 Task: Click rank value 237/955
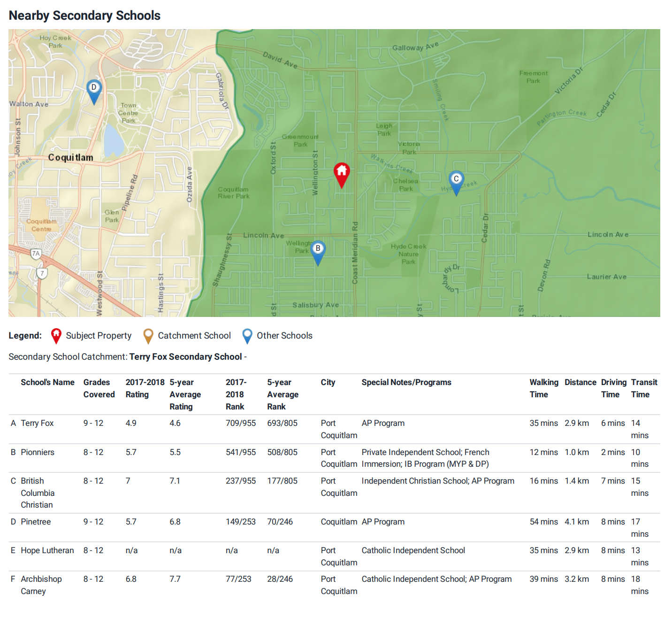(241, 481)
